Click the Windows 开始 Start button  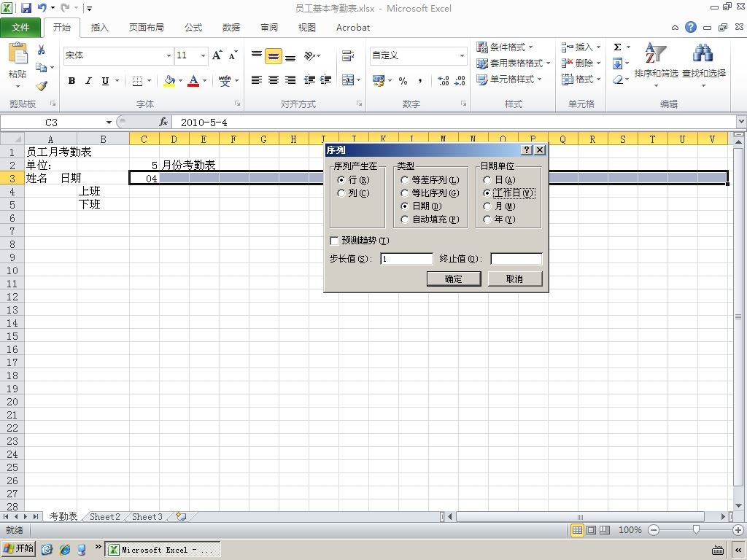coord(19,548)
